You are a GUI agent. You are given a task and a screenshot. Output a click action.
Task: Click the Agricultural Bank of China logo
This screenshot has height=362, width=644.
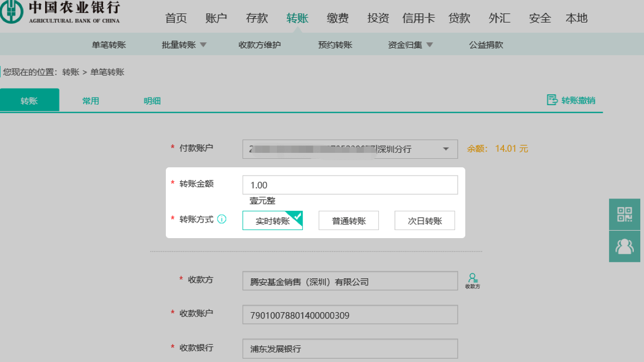point(11,12)
